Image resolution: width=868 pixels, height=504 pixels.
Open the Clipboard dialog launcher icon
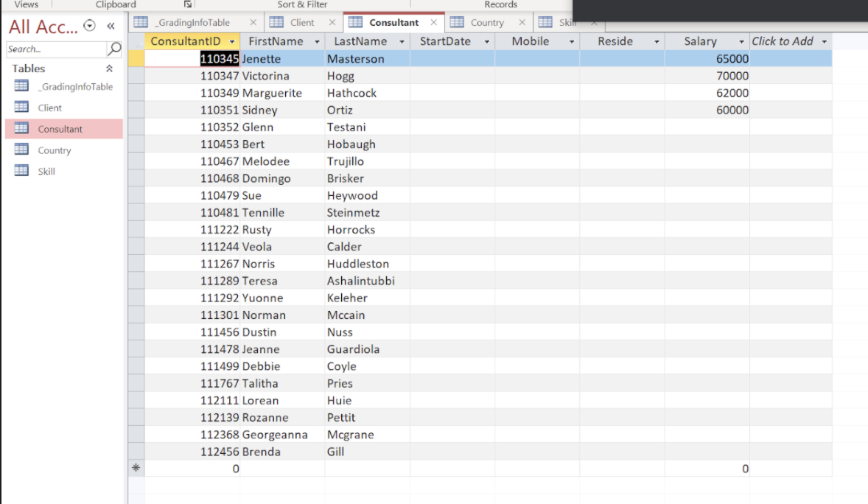(x=187, y=4)
